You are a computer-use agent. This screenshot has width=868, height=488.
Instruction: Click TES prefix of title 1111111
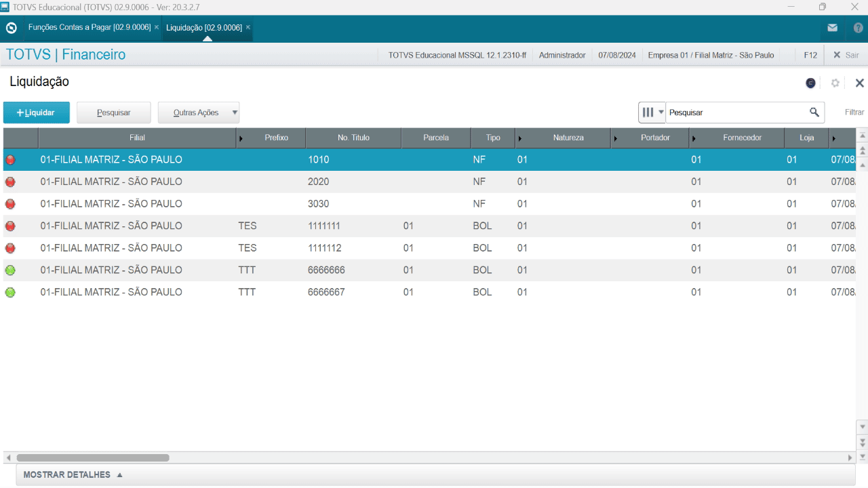[248, 226]
